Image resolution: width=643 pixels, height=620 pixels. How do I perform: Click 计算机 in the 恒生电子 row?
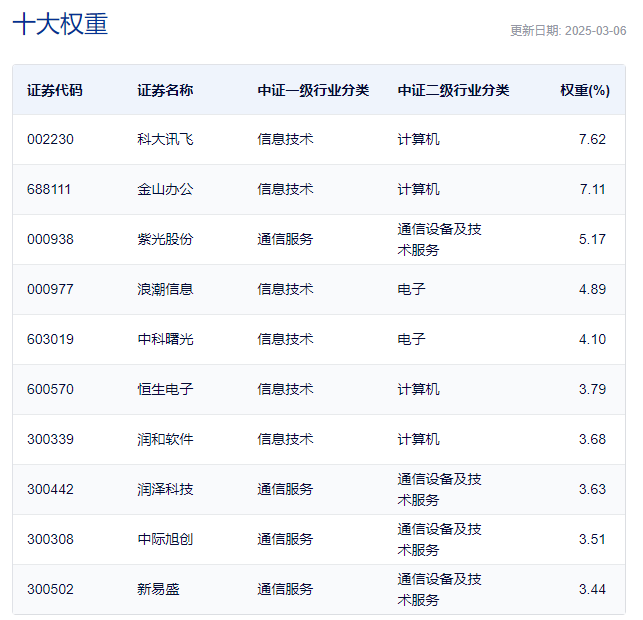pyautogui.click(x=419, y=390)
